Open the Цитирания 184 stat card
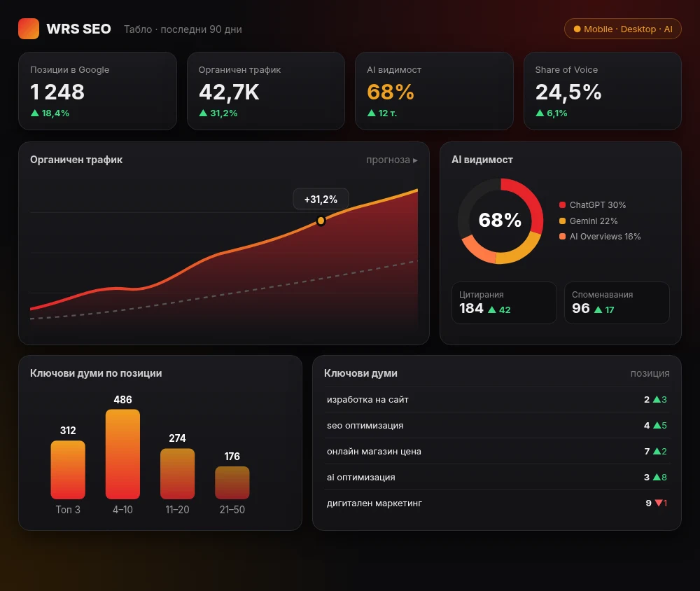700x591 pixels. tap(504, 303)
